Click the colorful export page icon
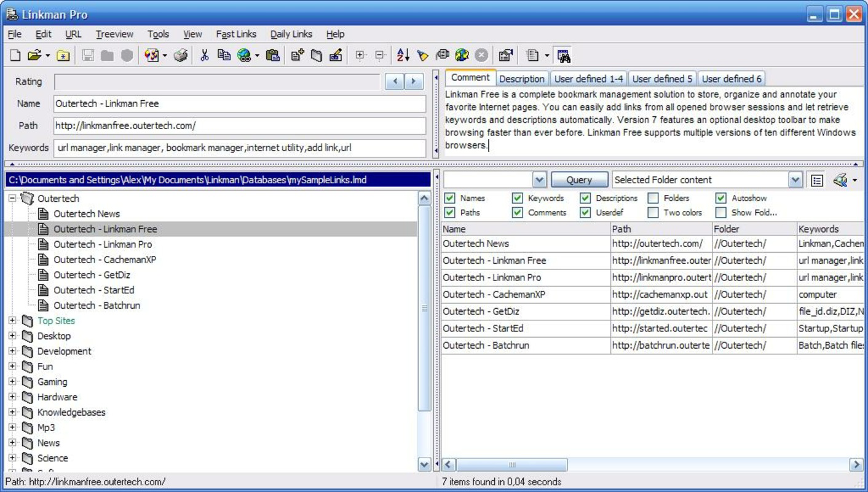868x492 pixels. [x=151, y=55]
